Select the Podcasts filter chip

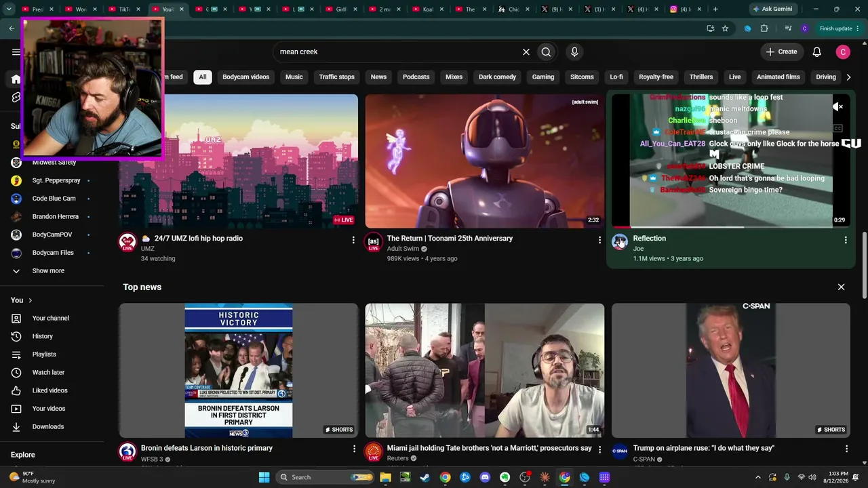click(x=416, y=77)
